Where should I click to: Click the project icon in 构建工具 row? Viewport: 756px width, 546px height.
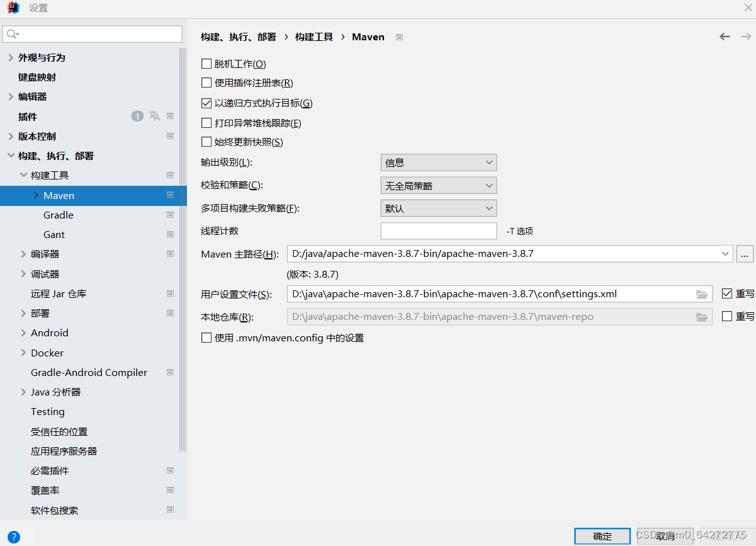[x=170, y=175]
